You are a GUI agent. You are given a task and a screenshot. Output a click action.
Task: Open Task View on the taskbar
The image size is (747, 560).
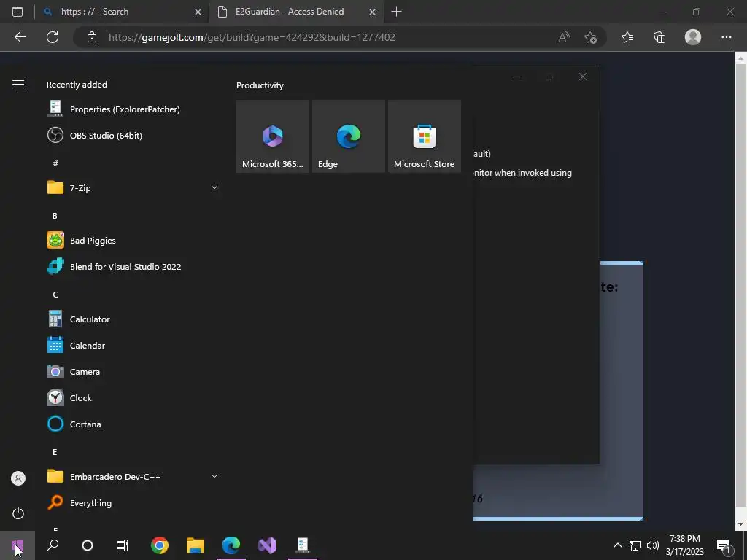click(x=123, y=545)
